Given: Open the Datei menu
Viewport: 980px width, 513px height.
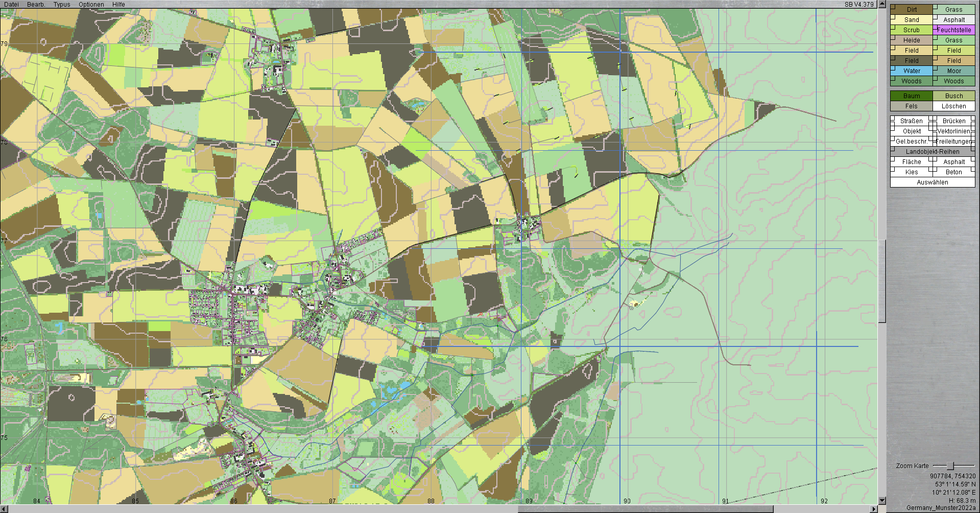Looking at the screenshot, I should [11, 4].
